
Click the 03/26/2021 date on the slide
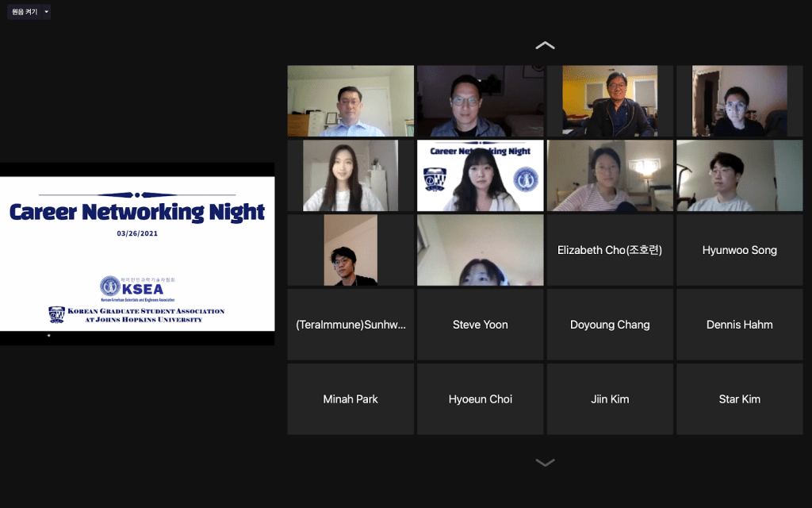(136, 233)
